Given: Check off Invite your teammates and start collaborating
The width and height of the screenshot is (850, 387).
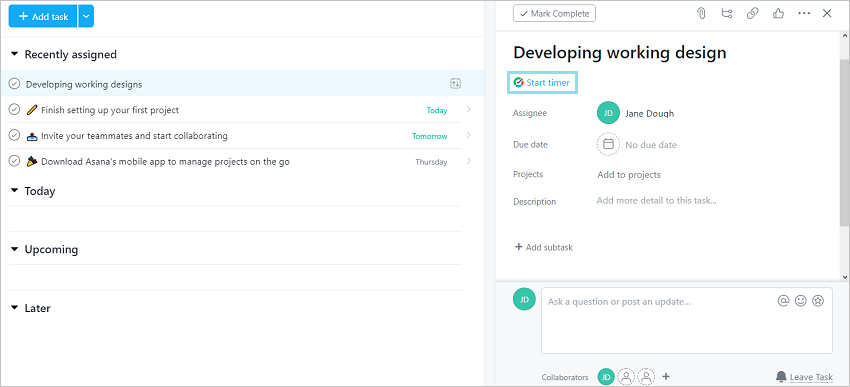Looking at the screenshot, I should [x=15, y=136].
